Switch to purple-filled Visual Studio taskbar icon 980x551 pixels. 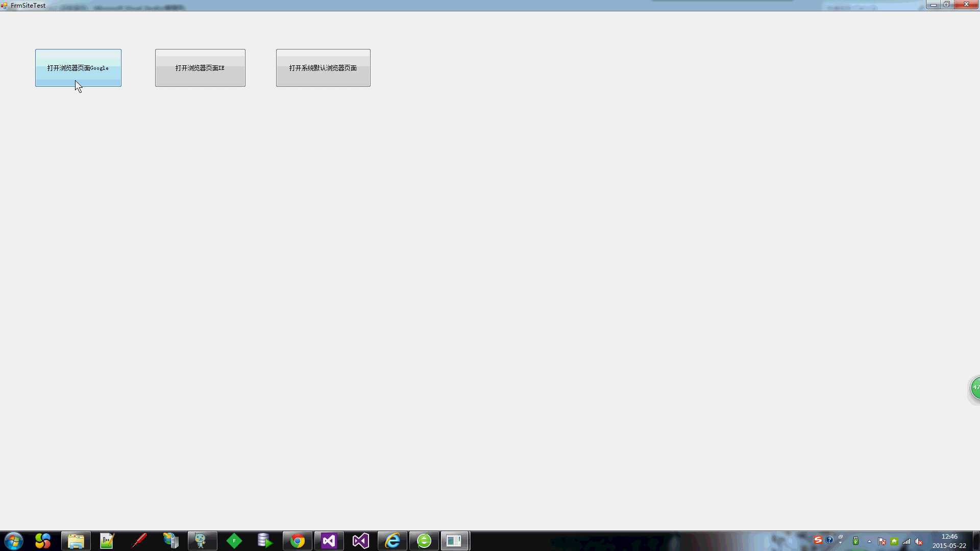tap(329, 541)
